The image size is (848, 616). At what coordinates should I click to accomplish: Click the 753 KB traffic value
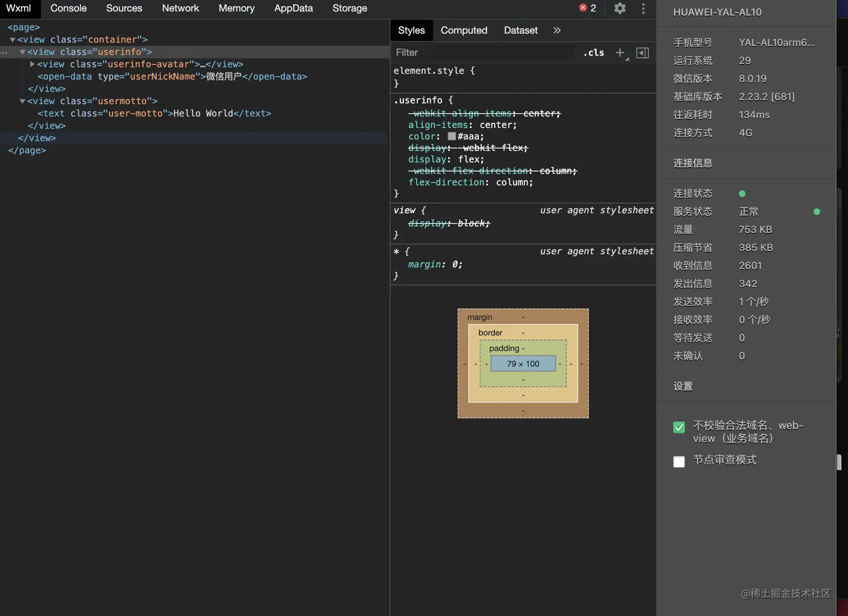[x=755, y=229]
